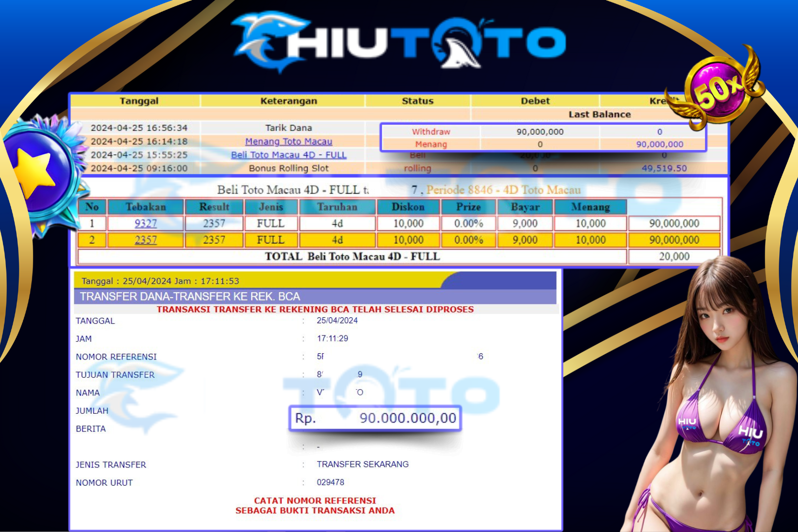Select the date 2024-04-25 16:56:34
This screenshot has width=798, height=532.
139,128
